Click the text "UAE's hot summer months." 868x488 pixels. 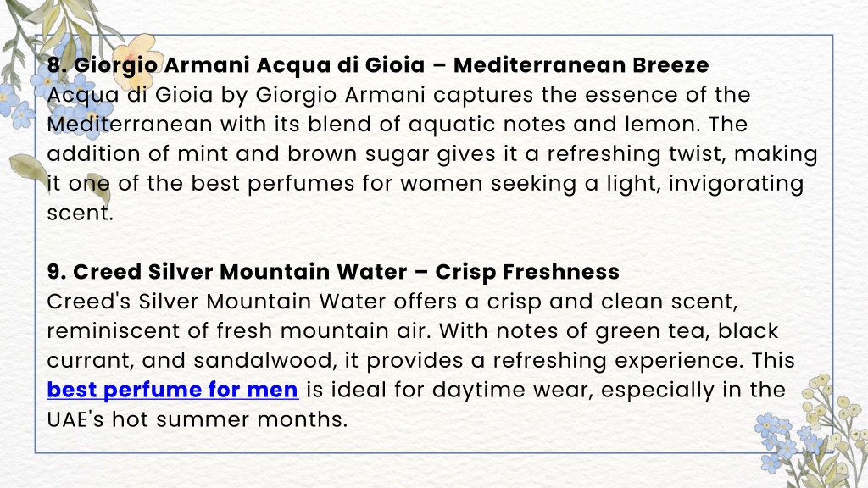[197, 419]
